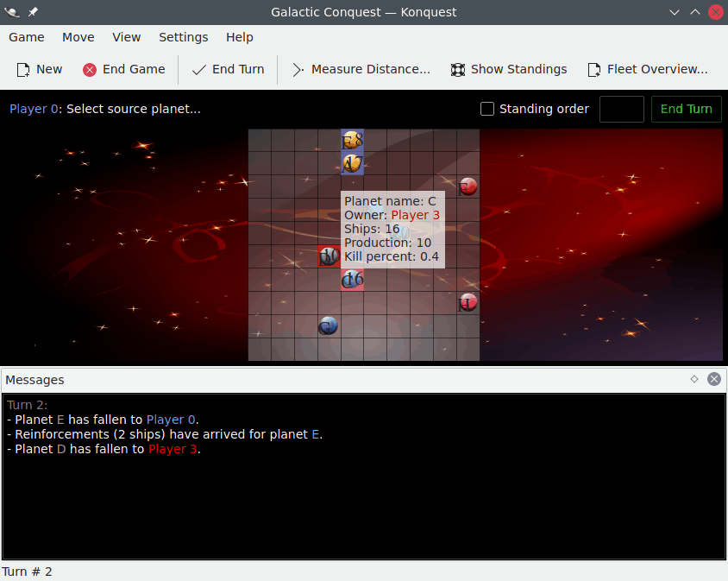This screenshot has height=581, width=728.
Task: Select planet C with 16 ships
Action: click(x=353, y=280)
